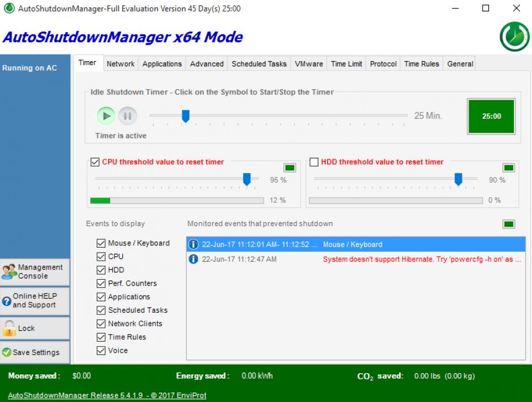
Task: Uncheck the HDD events checkbox
Action: click(x=101, y=270)
